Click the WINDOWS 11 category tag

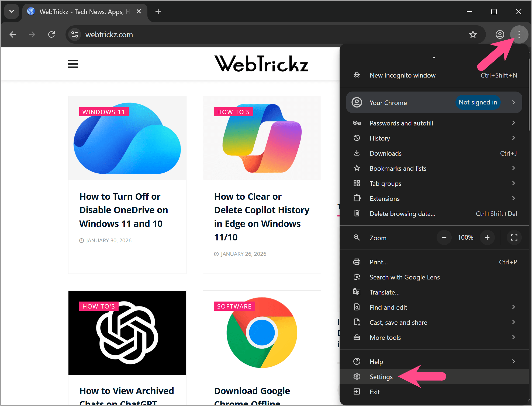tap(104, 112)
